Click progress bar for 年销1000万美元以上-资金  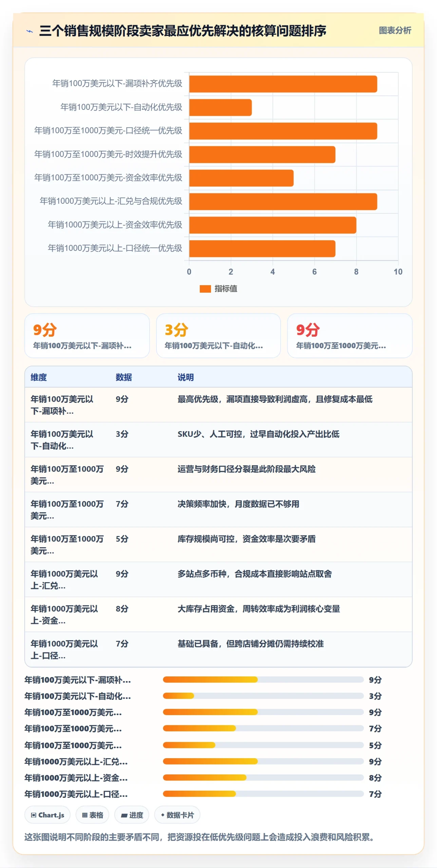click(263, 777)
